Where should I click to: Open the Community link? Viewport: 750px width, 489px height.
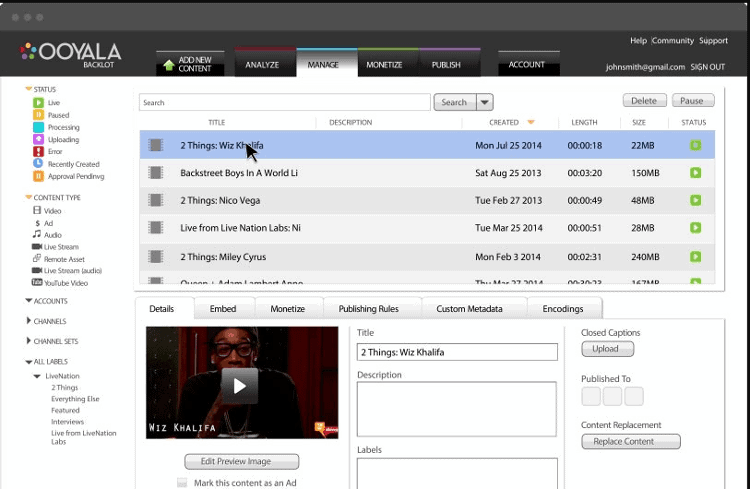673,41
